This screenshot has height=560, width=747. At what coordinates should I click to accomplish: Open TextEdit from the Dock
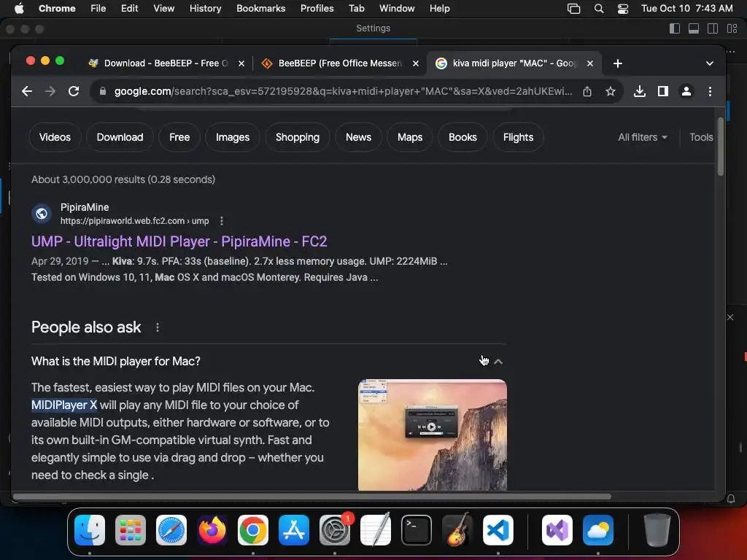point(376,530)
